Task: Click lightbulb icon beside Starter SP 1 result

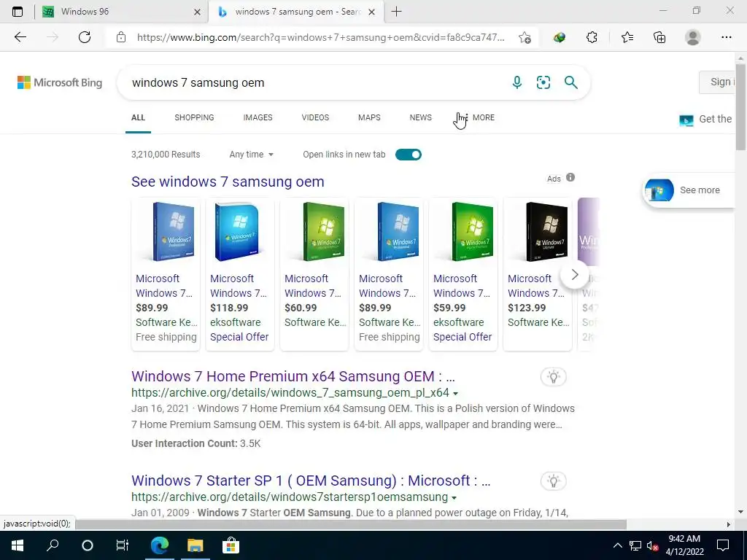Action: 554,481
